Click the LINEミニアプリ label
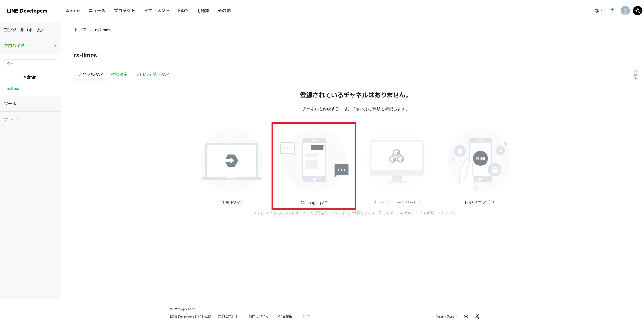 [x=479, y=203]
